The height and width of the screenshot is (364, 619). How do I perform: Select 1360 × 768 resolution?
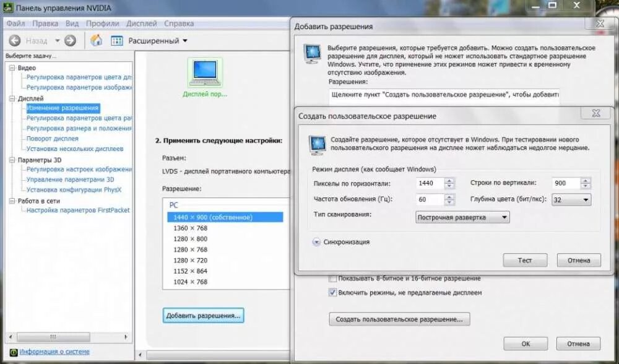(190, 228)
